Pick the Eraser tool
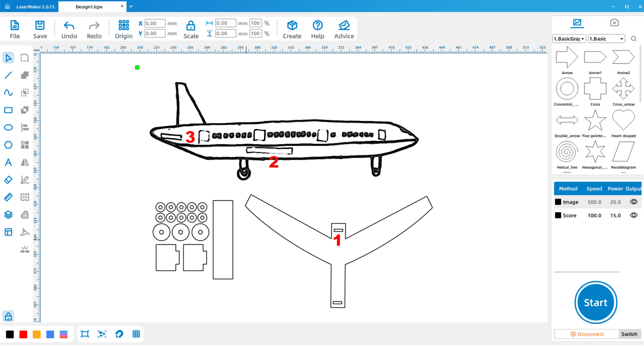 pos(8,180)
